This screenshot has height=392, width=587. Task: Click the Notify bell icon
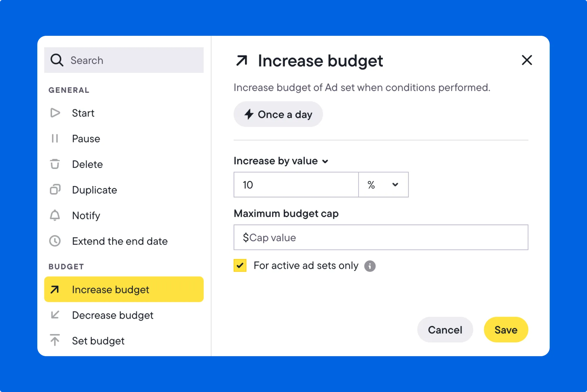click(55, 215)
